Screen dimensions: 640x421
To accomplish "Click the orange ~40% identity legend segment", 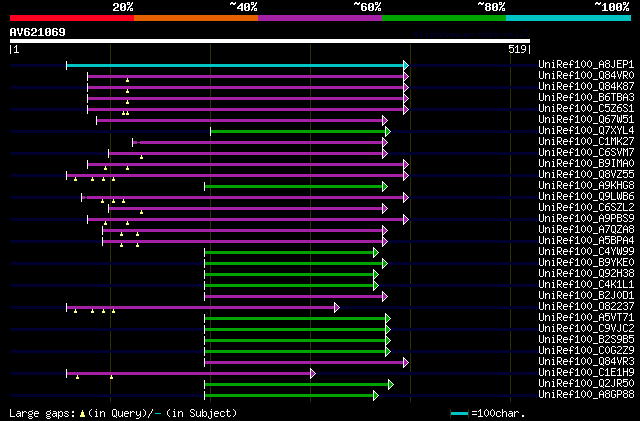I will [196, 18].
